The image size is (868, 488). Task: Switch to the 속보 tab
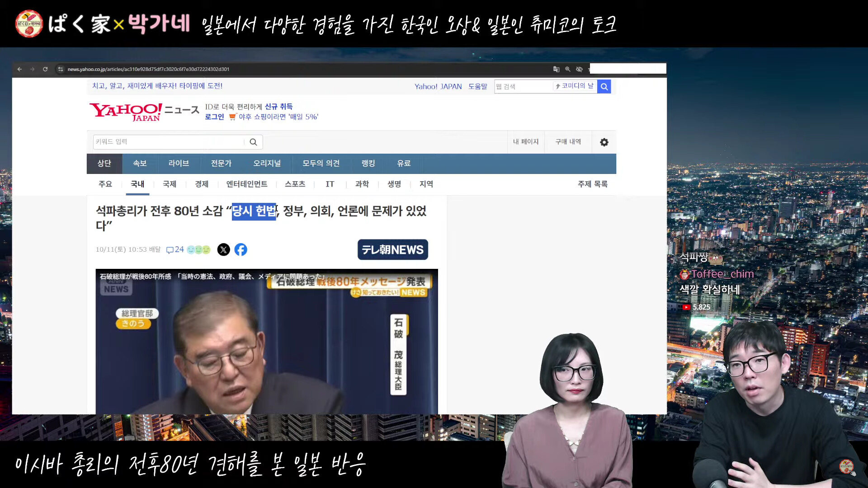[139, 164]
